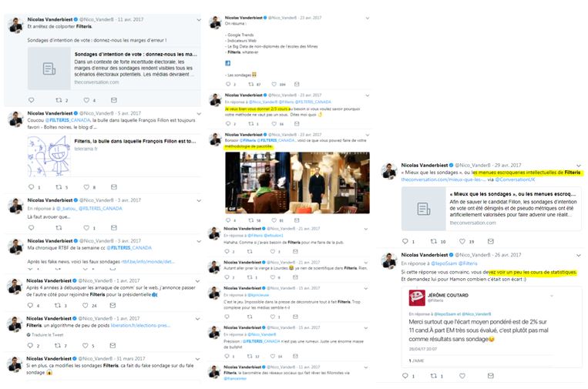Open the Jérôme Coutard quoted tweet

pos(491,327)
